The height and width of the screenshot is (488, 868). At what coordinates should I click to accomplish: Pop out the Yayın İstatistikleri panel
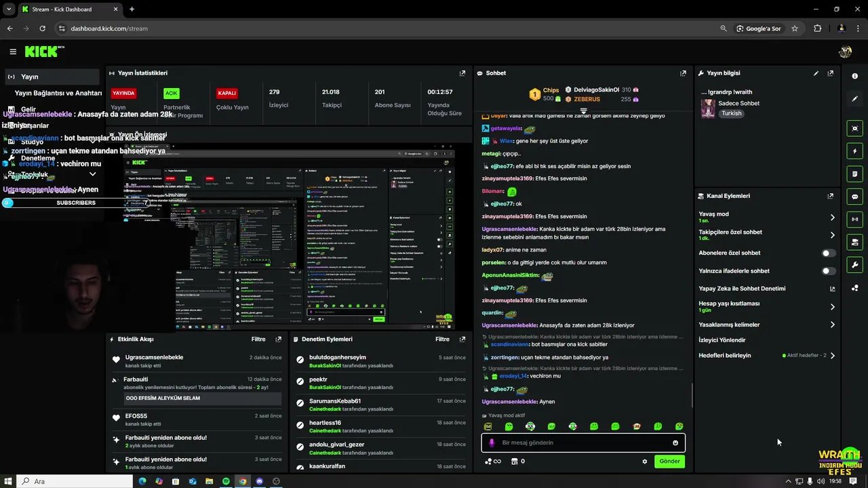coord(462,73)
